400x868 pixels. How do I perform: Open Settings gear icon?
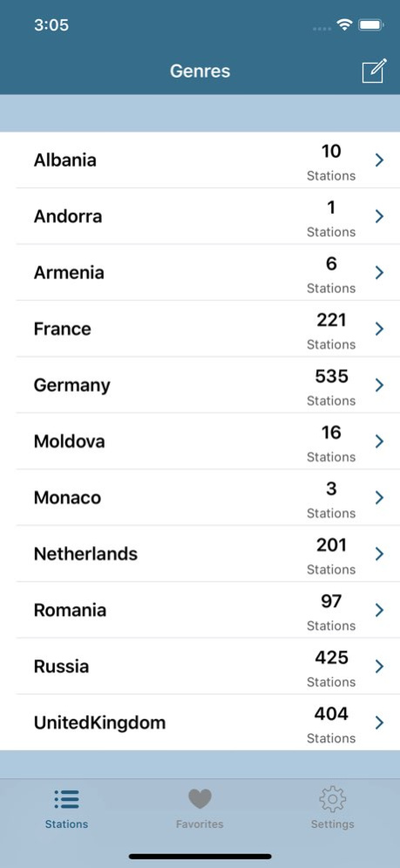pos(333,799)
